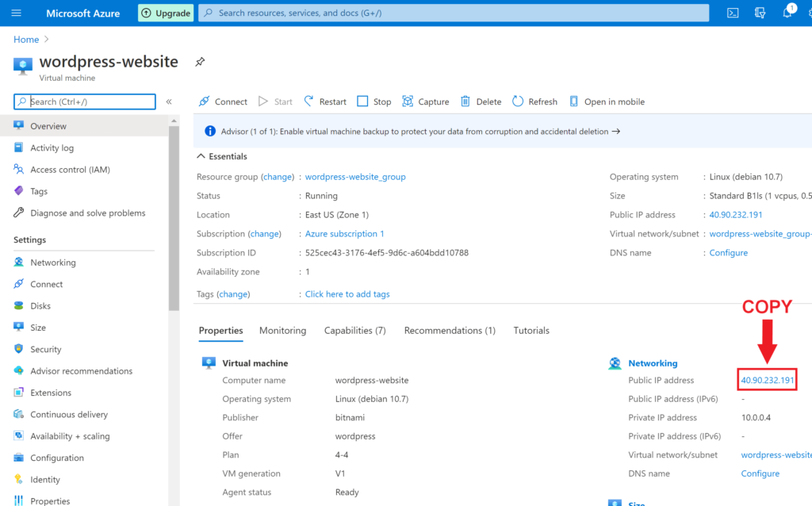Viewport: 812px width, 506px height.
Task: Click the Delete trash icon
Action: click(x=465, y=101)
